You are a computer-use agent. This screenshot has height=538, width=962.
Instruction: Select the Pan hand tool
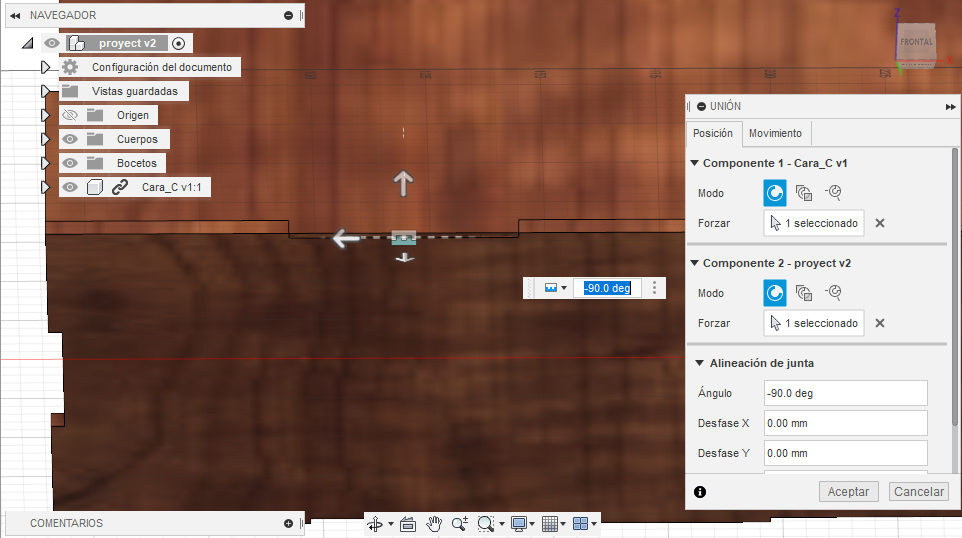point(434,524)
